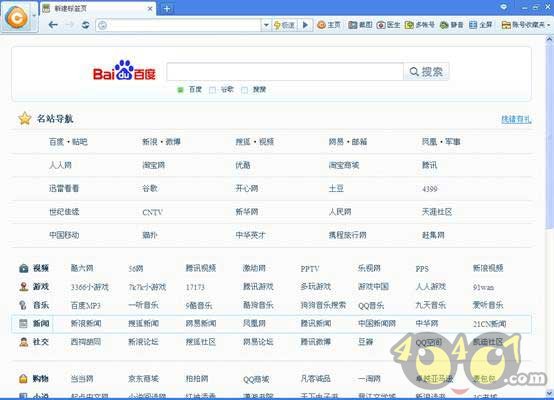Viewport: 554px width, 400px height.
Task: Open the 新浪新闻 link
Action: tap(86, 323)
